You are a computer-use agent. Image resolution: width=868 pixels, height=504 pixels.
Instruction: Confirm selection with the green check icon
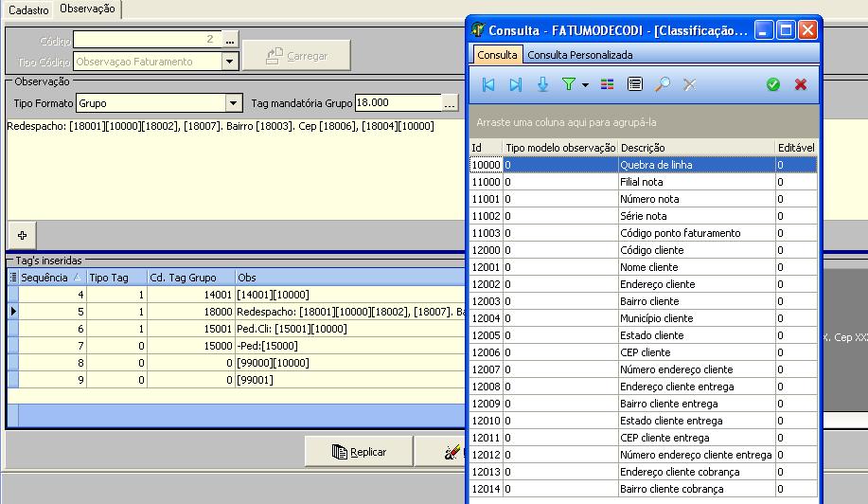[x=773, y=84]
